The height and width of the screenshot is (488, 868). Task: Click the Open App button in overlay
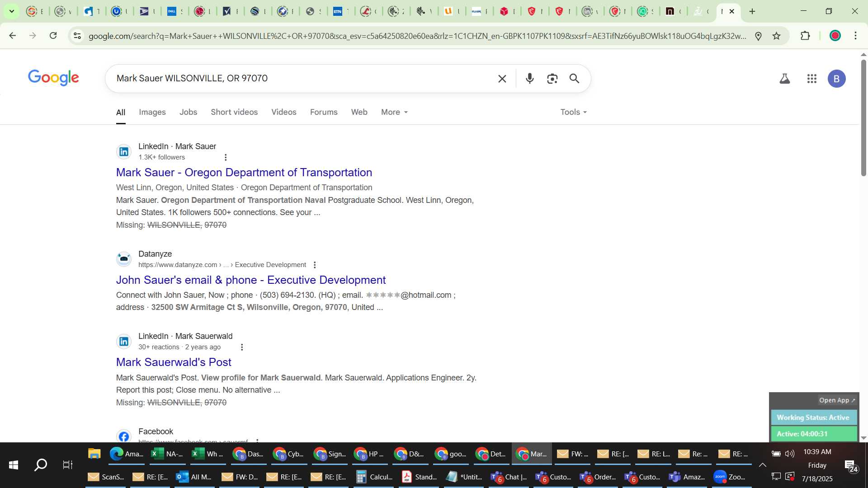[837, 400]
